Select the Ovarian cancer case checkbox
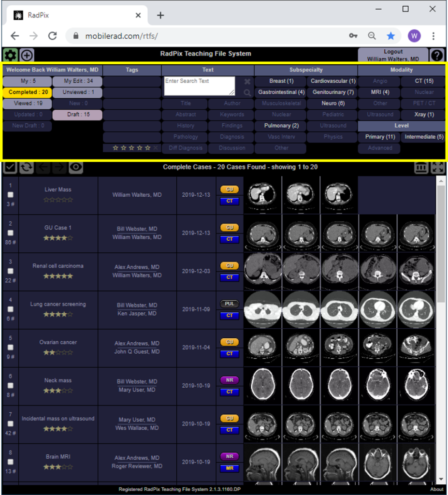The width and height of the screenshot is (448, 495). click(11, 348)
